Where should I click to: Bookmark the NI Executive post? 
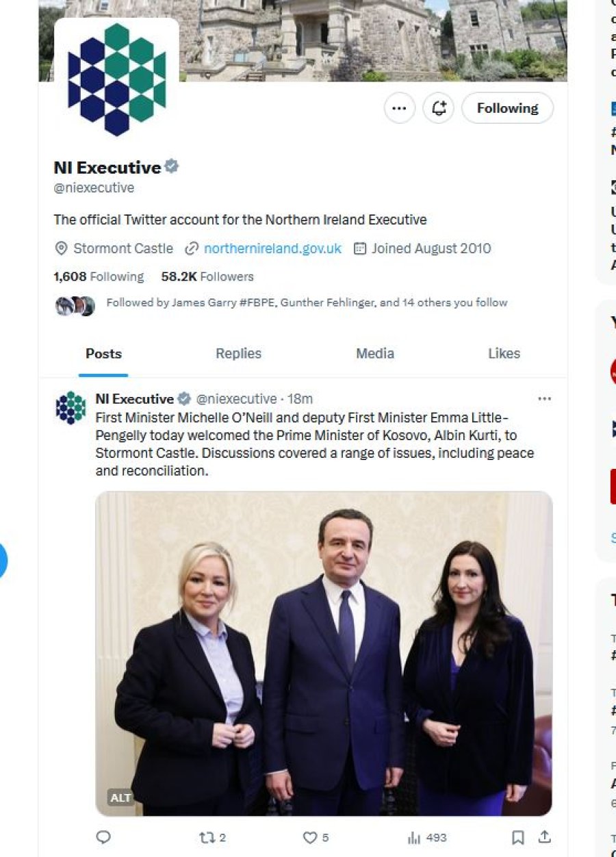tap(518, 837)
